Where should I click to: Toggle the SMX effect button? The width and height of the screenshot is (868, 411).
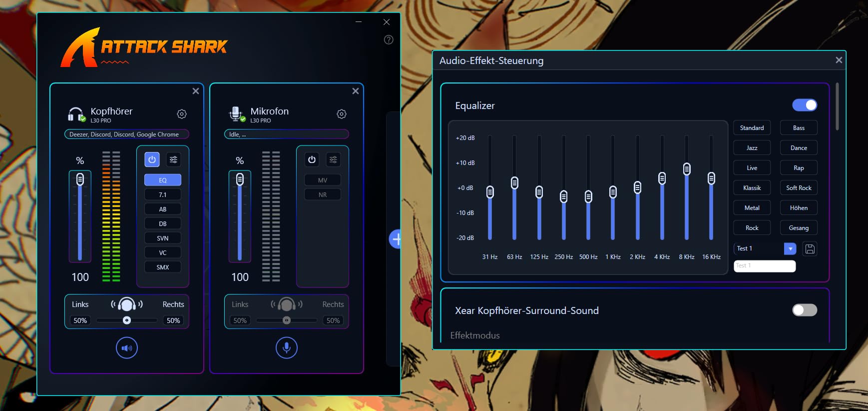(163, 267)
